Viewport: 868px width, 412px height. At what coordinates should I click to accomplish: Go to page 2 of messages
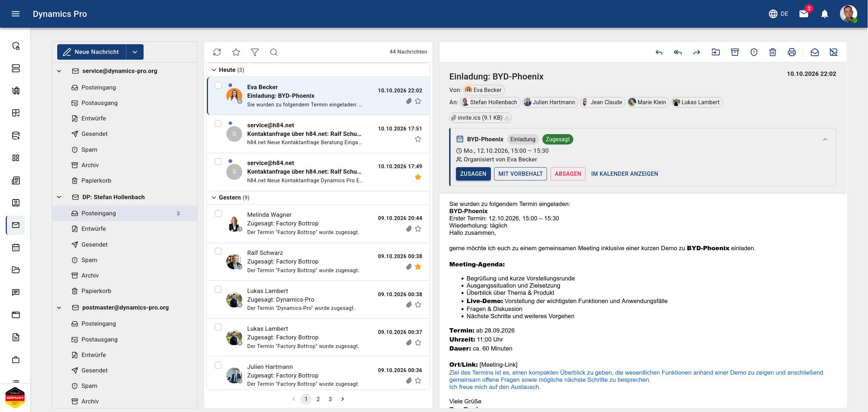[x=318, y=399]
